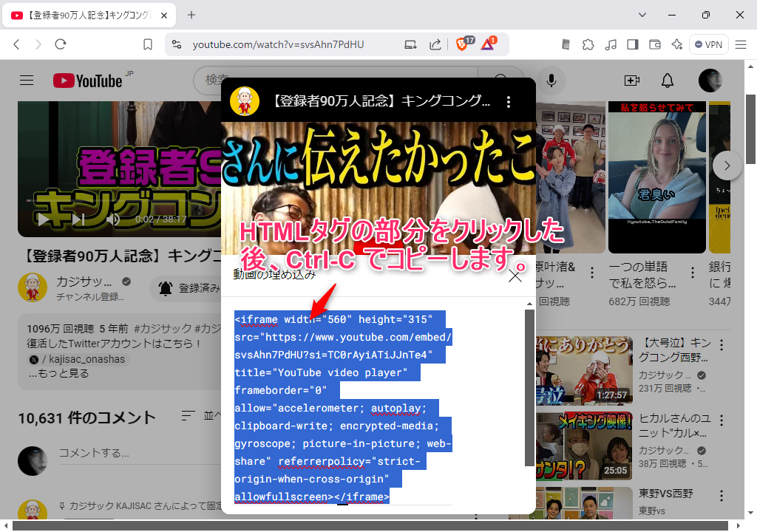The image size is (757, 532).
Task: Close the video embed dialog
Action: [515, 276]
